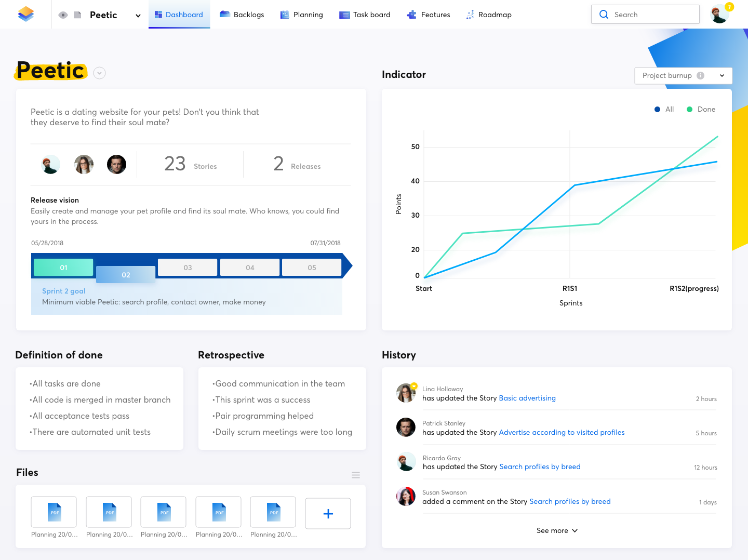Click Lina Holloway's avatar in History

[406, 393]
